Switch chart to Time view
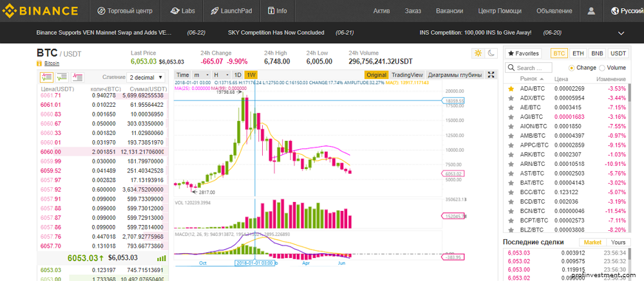This screenshot has height=281, width=644. click(x=183, y=75)
